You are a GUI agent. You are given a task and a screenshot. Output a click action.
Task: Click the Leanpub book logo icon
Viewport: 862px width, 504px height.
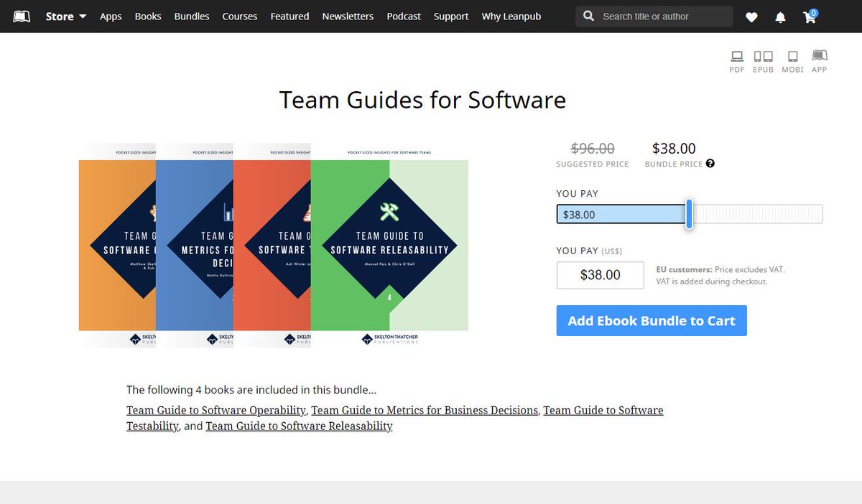[22, 16]
